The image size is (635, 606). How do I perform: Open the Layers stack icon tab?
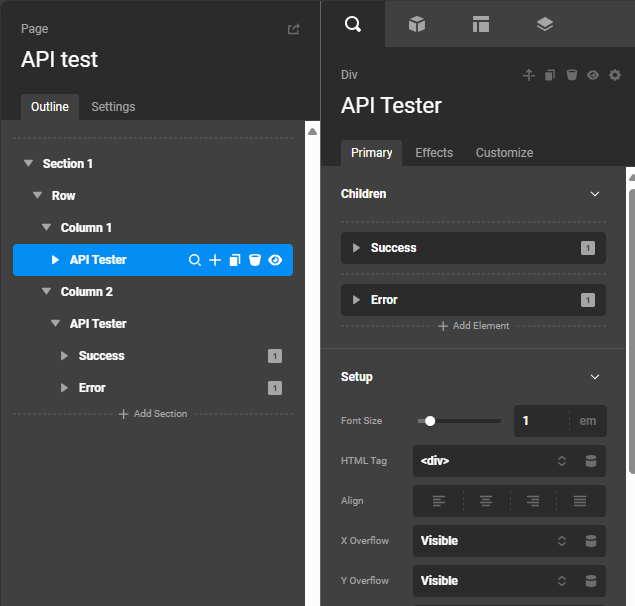tap(545, 24)
